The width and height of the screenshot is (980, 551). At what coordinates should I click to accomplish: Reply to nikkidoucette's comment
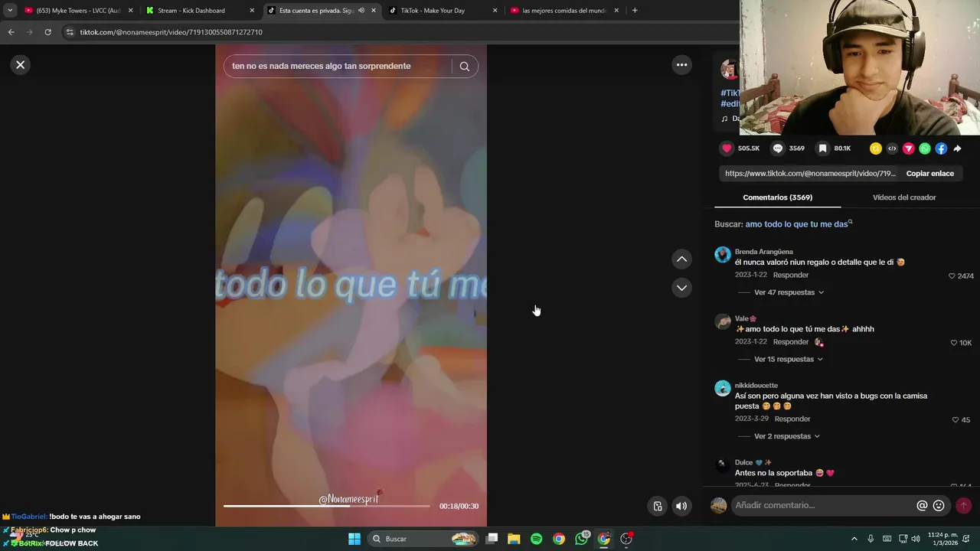click(792, 419)
